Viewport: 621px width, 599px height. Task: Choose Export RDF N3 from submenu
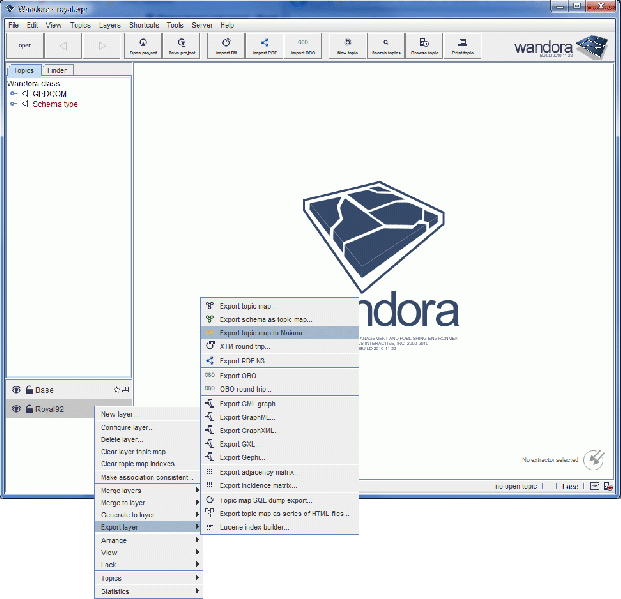point(244,360)
